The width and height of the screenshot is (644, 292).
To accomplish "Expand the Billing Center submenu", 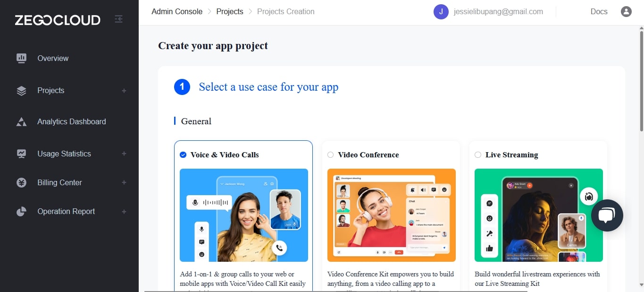I will click(124, 182).
